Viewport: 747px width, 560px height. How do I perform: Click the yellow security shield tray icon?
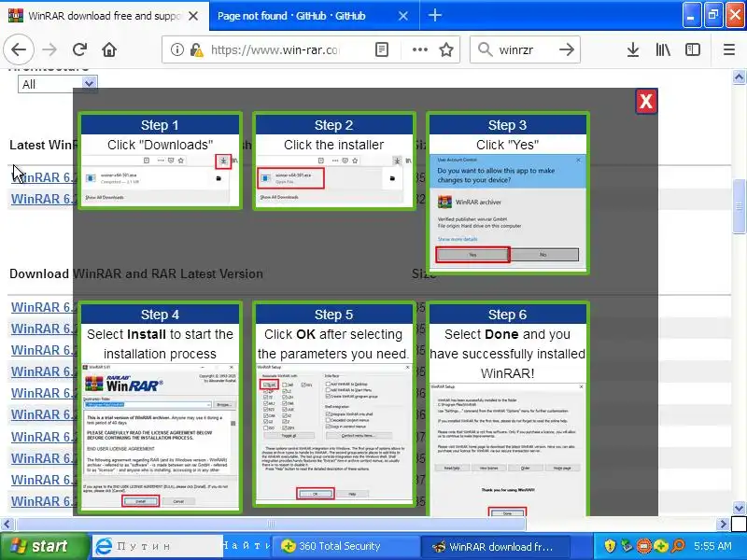(x=610, y=546)
